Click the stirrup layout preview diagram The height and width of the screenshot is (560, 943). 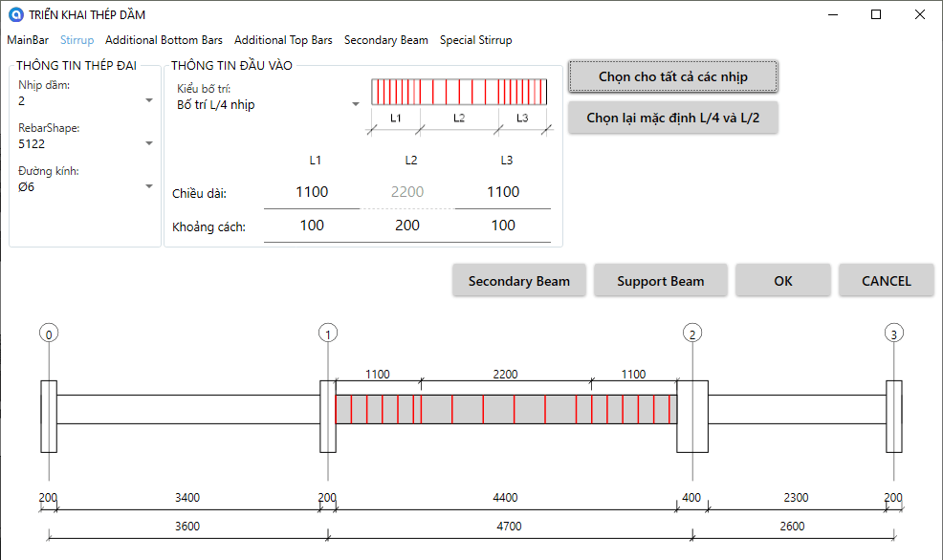(459, 106)
